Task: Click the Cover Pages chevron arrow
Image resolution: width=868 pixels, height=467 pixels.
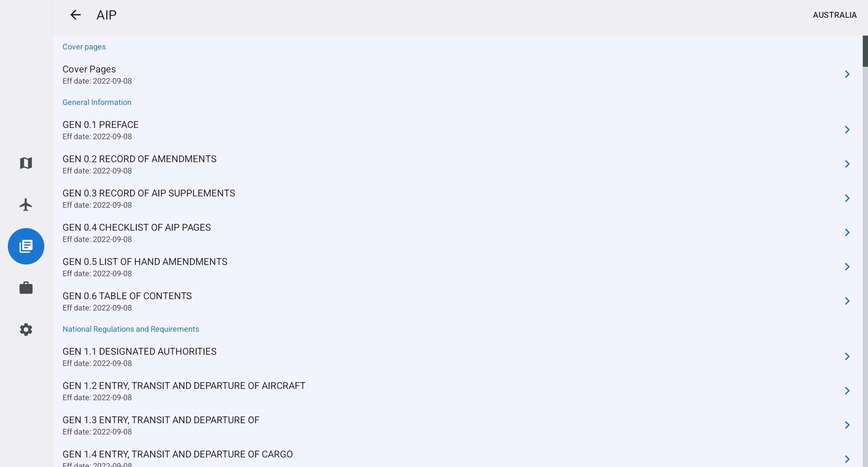Action: point(847,74)
